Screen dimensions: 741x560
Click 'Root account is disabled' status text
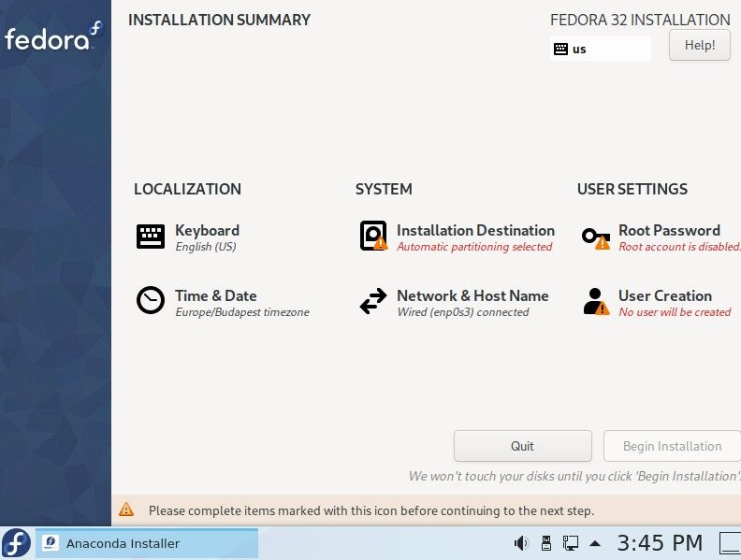point(679,247)
